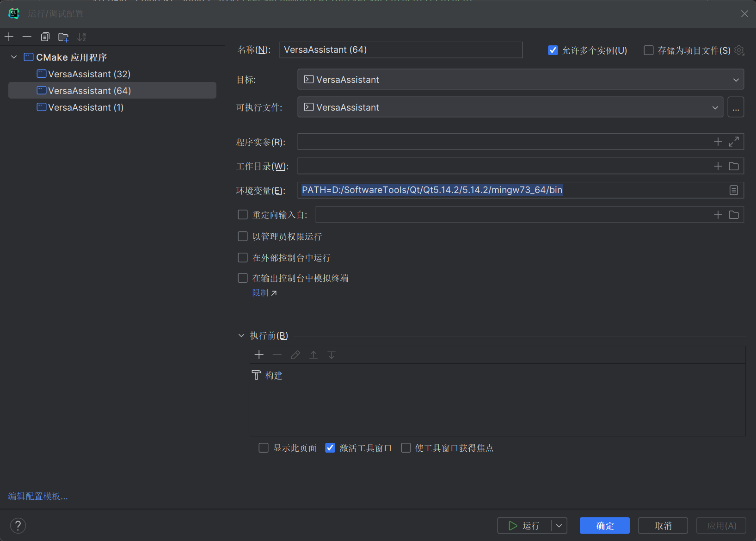Viewport: 756px width, 541px height.
Task: Open help with the question mark icon
Action: (18, 526)
